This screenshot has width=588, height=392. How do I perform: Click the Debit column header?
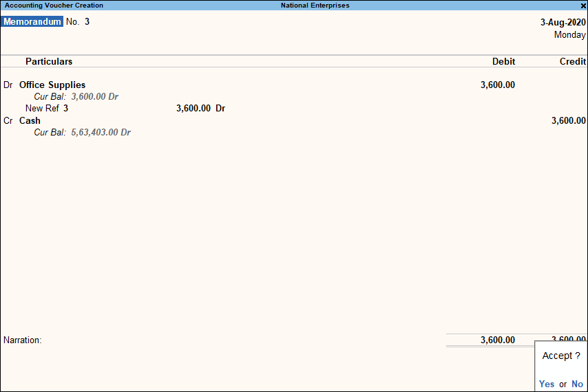503,61
